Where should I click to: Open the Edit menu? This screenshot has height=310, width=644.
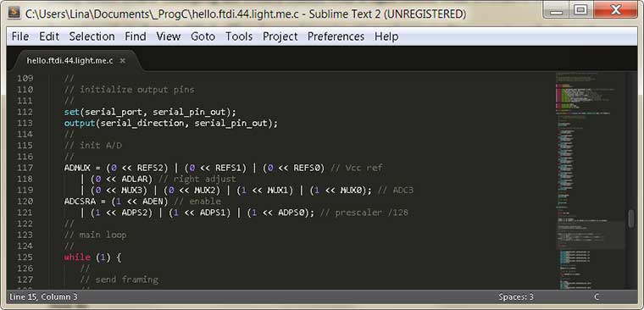coord(49,36)
